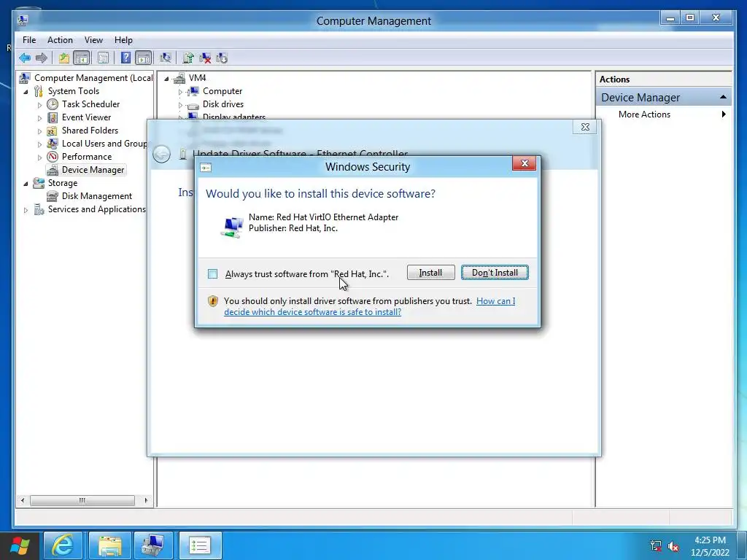The width and height of the screenshot is (747, 560).
Task: Click the Properties toolbar icon
Action: [x=103, y=58]
